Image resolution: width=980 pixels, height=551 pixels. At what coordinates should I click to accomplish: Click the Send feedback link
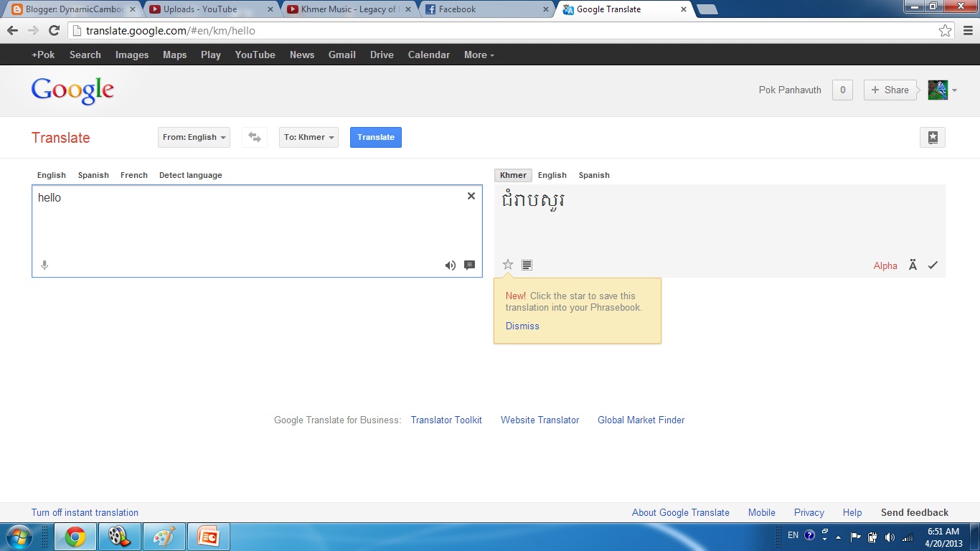point(915,512)
